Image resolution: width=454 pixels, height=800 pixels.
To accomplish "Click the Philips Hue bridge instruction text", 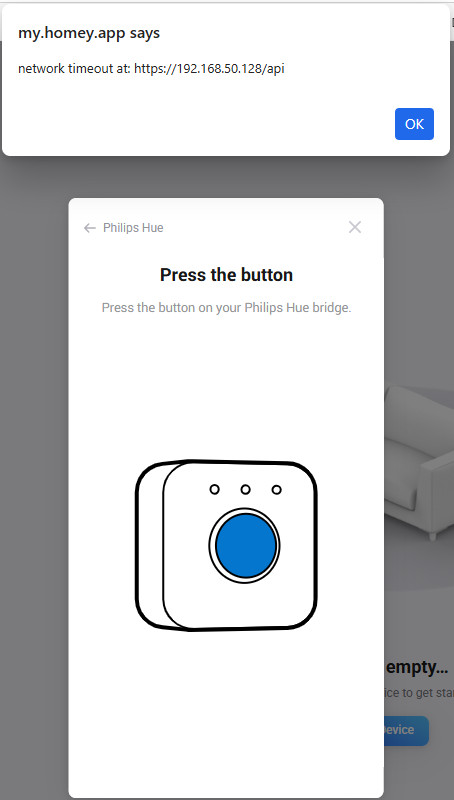I will click(226, 308).
